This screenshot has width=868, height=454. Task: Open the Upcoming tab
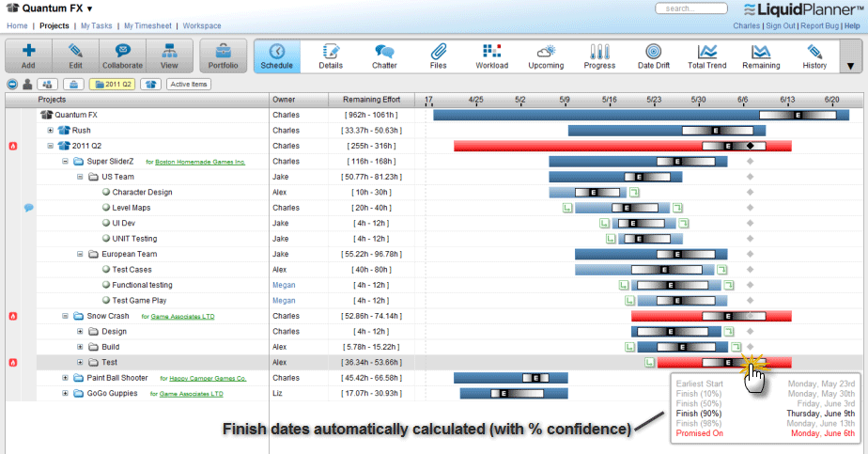(x=546, y=55)
